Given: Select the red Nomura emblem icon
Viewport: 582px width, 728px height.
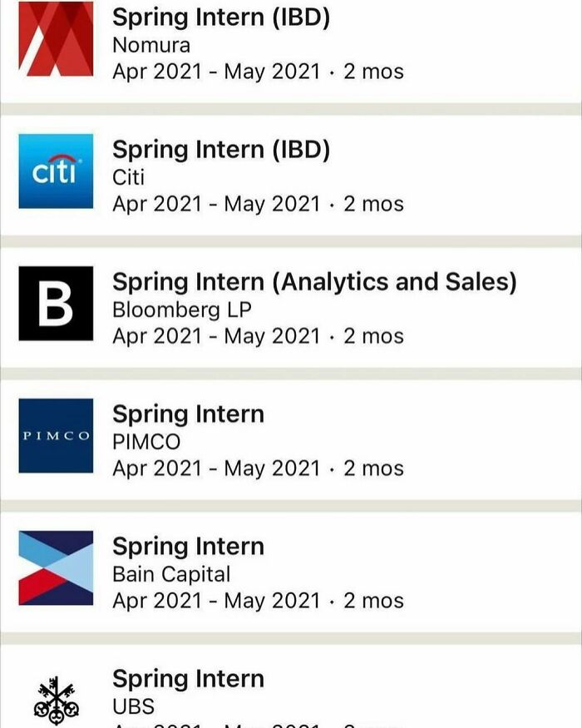Looking at the screenshot, I should [55, 37].
